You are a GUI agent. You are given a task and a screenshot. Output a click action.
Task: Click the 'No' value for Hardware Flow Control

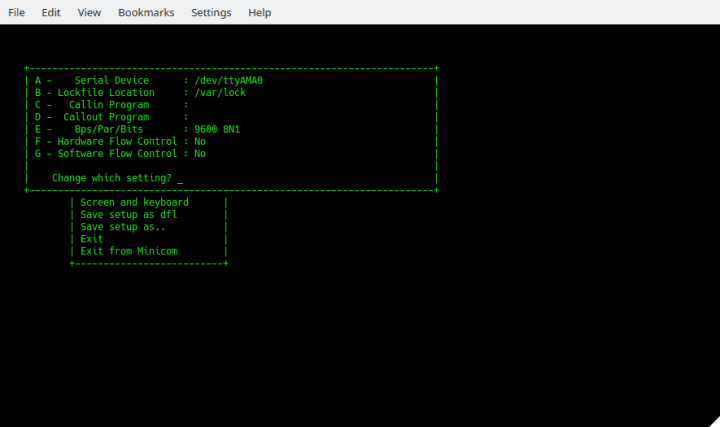click(x=200, y=141)
